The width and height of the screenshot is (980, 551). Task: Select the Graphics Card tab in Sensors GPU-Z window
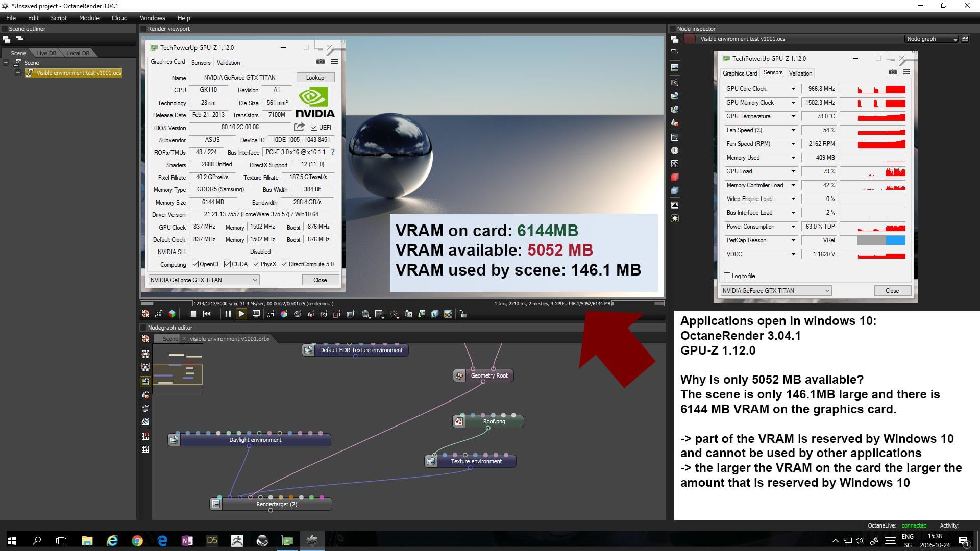(740, 73)
